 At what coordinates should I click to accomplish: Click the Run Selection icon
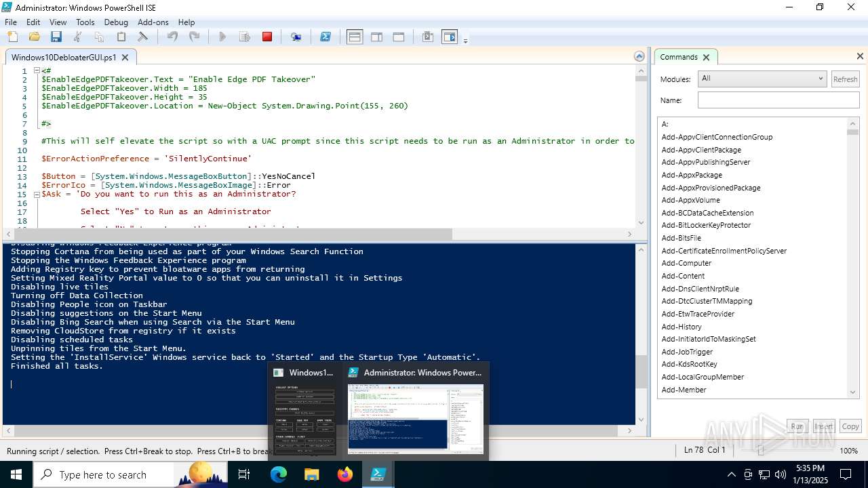tap(245, 37)
